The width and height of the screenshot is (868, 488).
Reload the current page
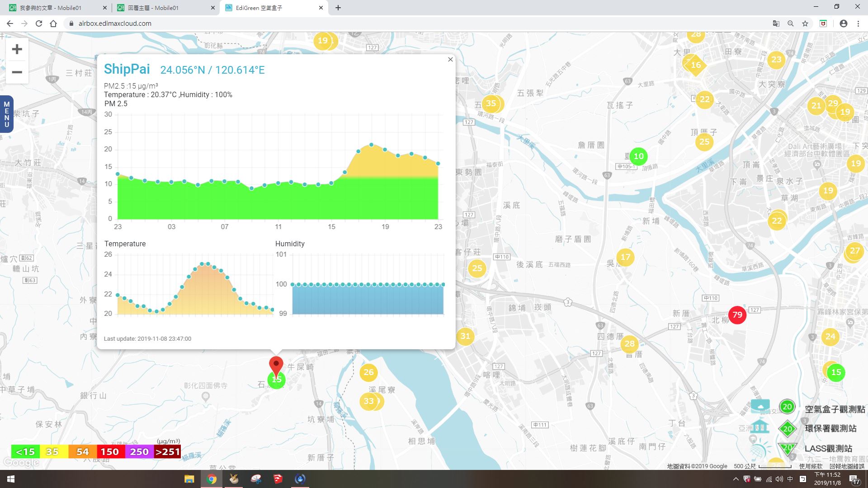[39, 23]
